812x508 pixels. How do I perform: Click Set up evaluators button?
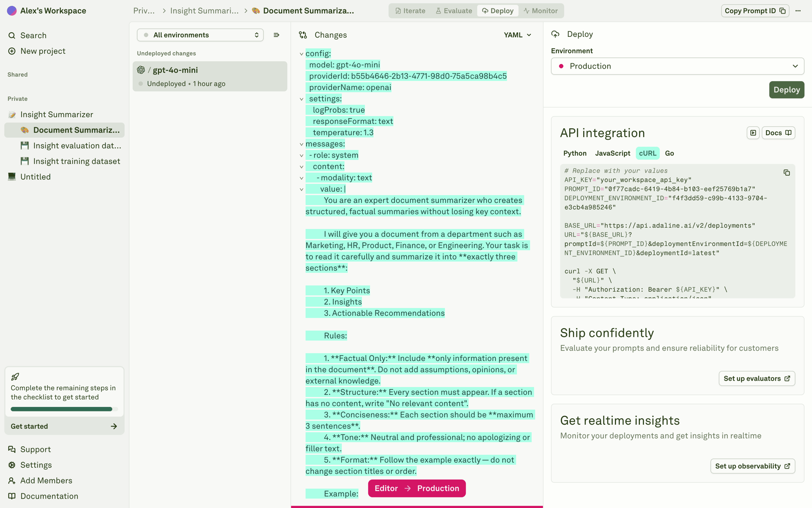tap(757, 378)
